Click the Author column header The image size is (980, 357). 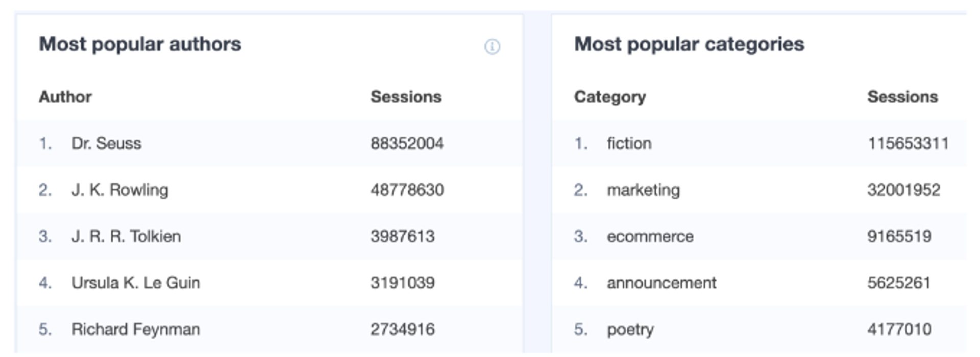[65, 97]
